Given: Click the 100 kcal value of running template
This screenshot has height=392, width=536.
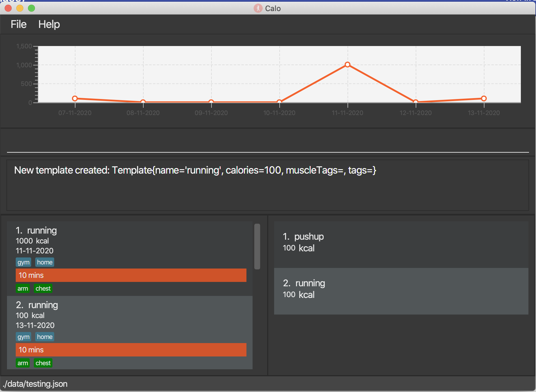Looking at the screenshot, I should click(x=299, y=295).
